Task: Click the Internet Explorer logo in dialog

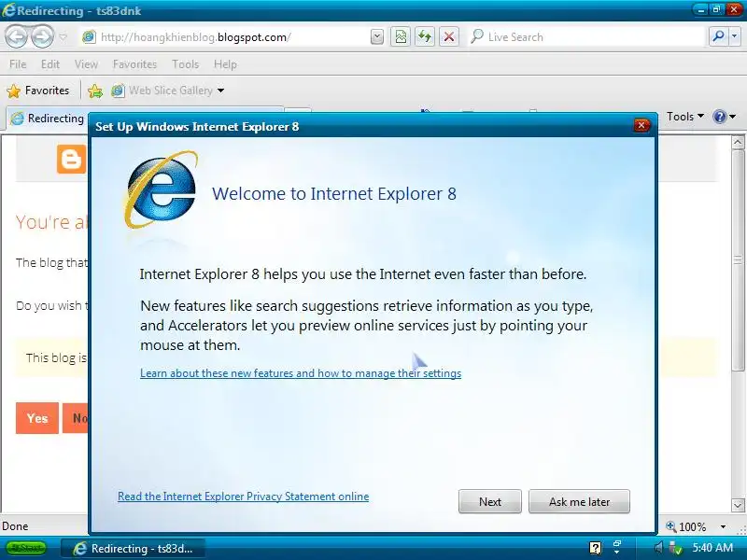Action: pos(161,189)
